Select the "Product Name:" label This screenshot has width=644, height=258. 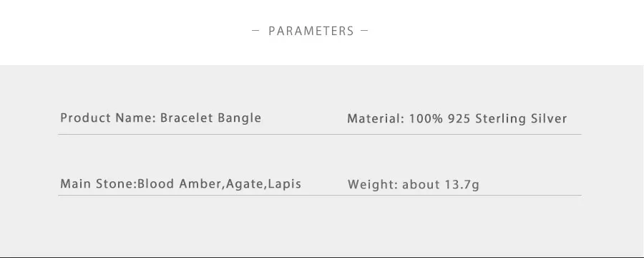108,118
